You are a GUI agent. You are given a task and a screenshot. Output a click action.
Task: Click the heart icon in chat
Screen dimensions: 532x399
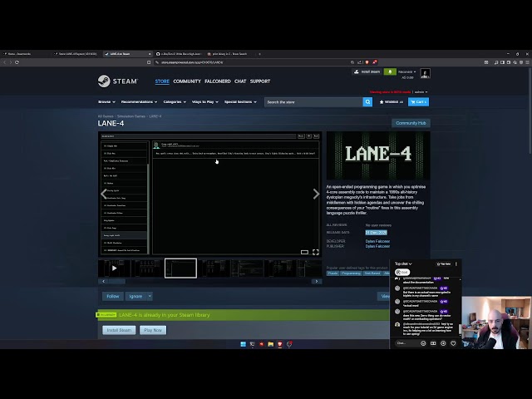pos(453,343)
